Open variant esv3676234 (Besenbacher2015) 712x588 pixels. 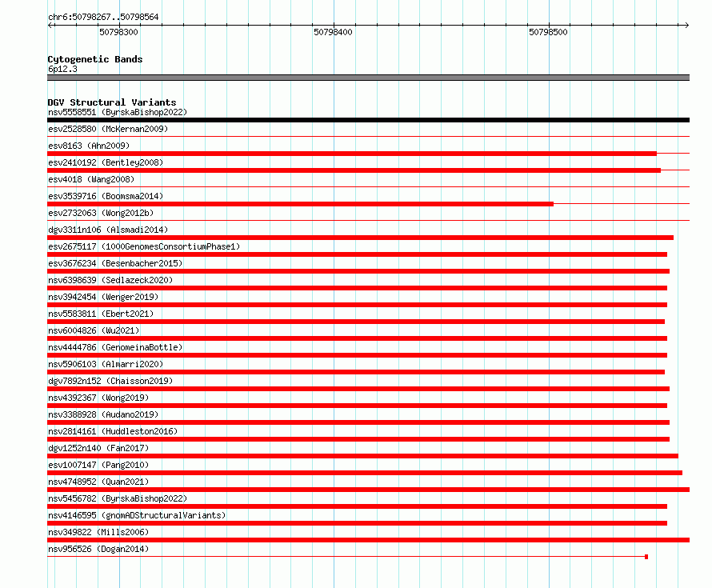coord(115,263)
